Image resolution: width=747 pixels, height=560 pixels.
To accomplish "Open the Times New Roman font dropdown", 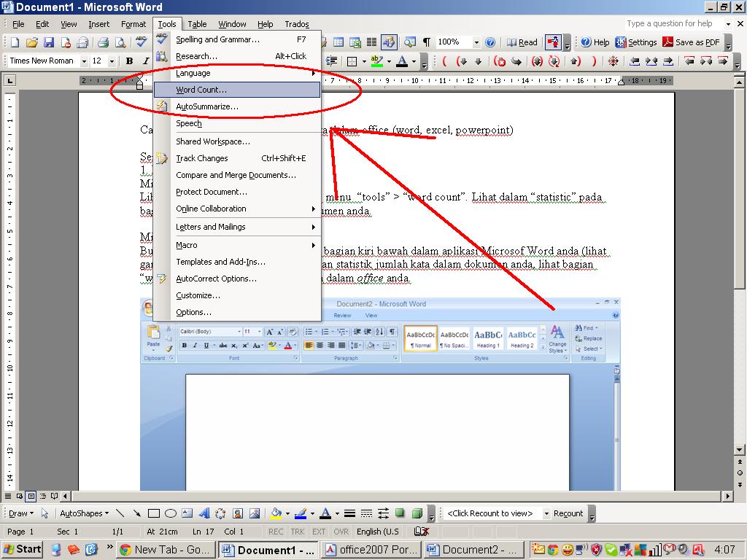I will point(85,61).
